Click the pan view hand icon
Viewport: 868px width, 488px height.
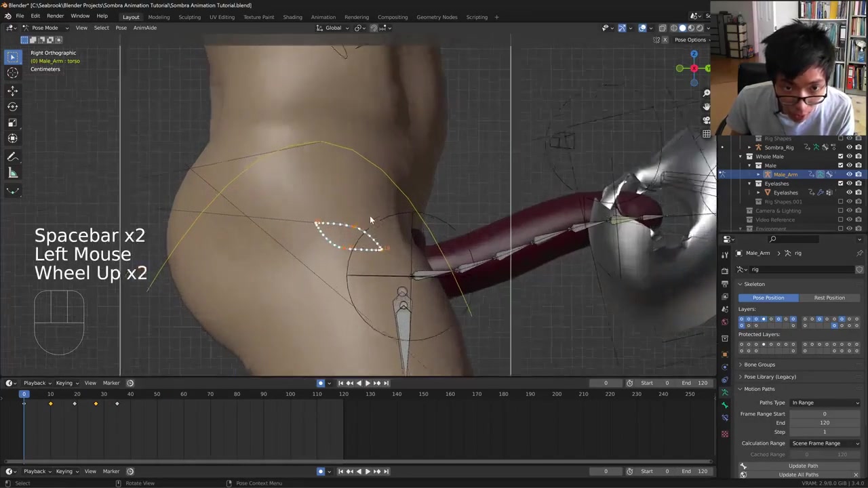point(706,106)
